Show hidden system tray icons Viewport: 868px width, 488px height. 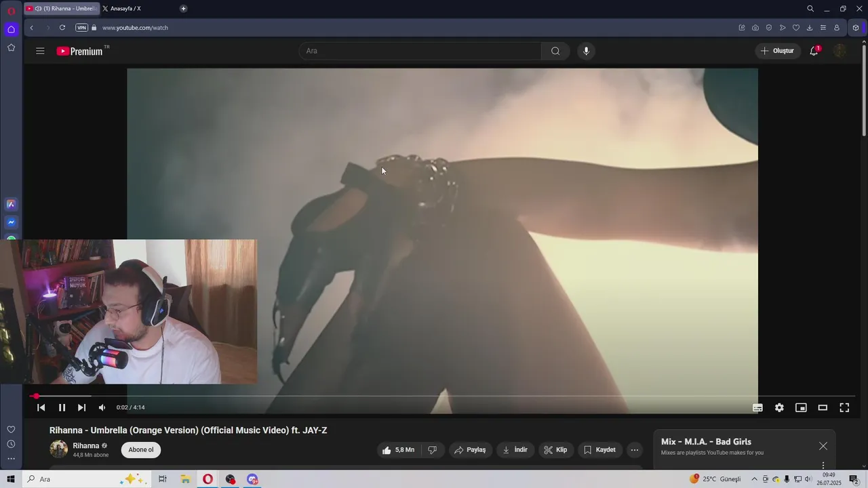pos(754,479)
